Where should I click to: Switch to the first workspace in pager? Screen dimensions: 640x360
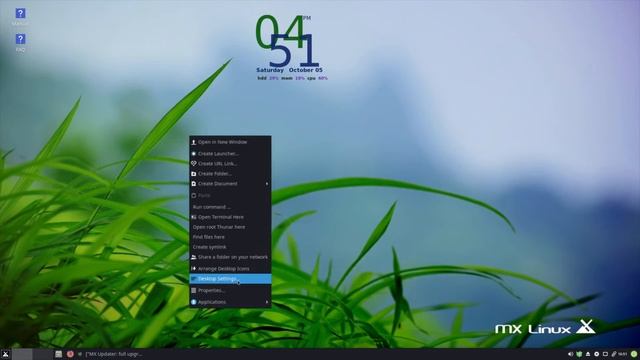[x=22, y=354]
